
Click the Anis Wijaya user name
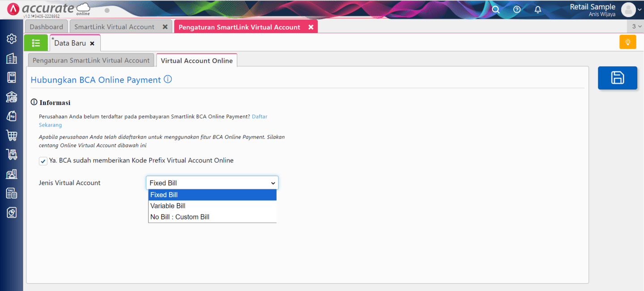tap(602, 14)
